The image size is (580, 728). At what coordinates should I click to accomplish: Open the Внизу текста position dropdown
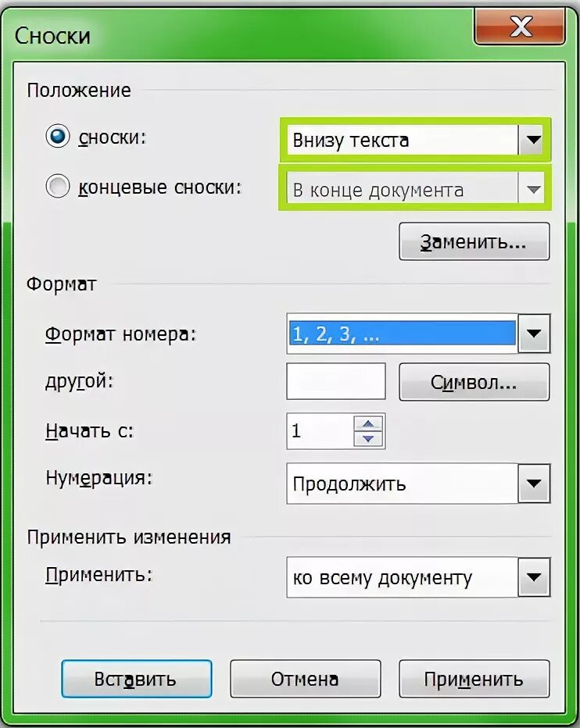[x=533, y=141]
